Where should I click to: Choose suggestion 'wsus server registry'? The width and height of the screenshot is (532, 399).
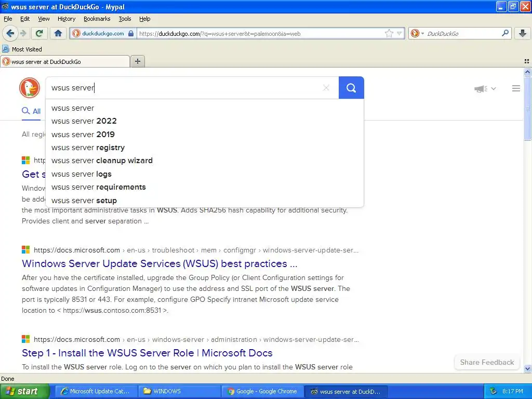pyautogui.click(x=205, y=148)
